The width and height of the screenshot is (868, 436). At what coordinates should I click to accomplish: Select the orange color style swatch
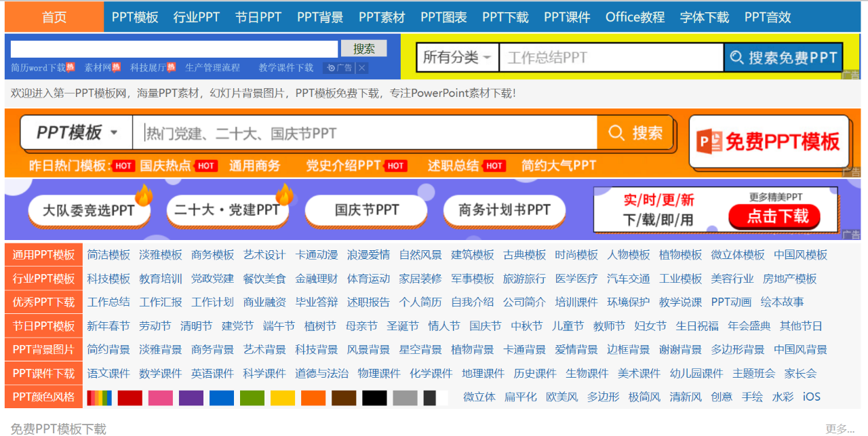coord(313,397)
